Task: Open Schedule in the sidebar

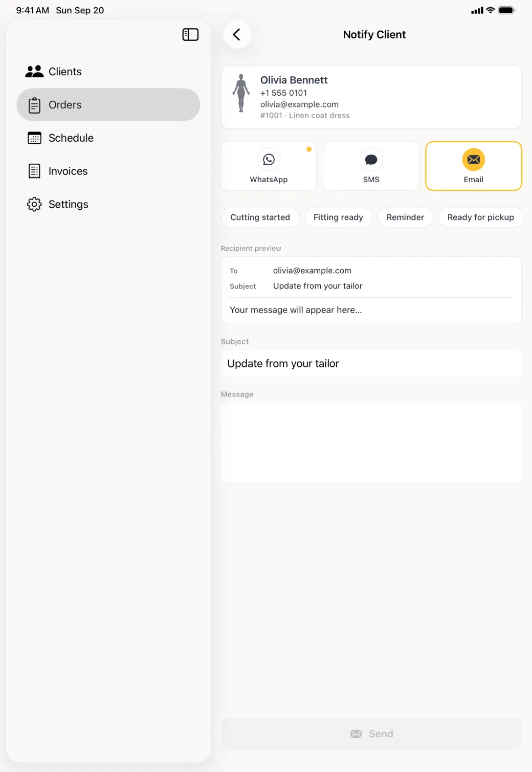Action: click(108, 138)
